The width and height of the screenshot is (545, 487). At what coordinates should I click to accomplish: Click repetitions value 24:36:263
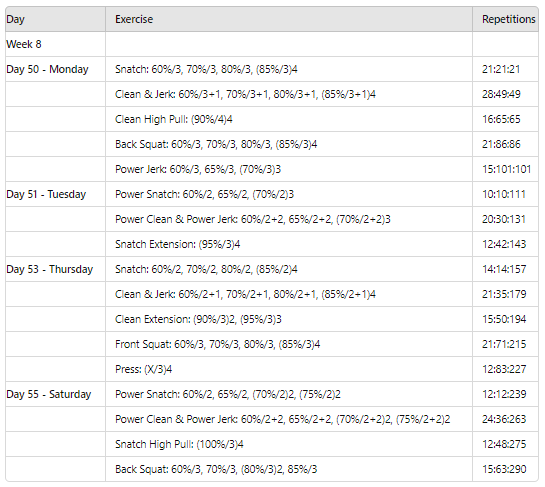[504, 419]
